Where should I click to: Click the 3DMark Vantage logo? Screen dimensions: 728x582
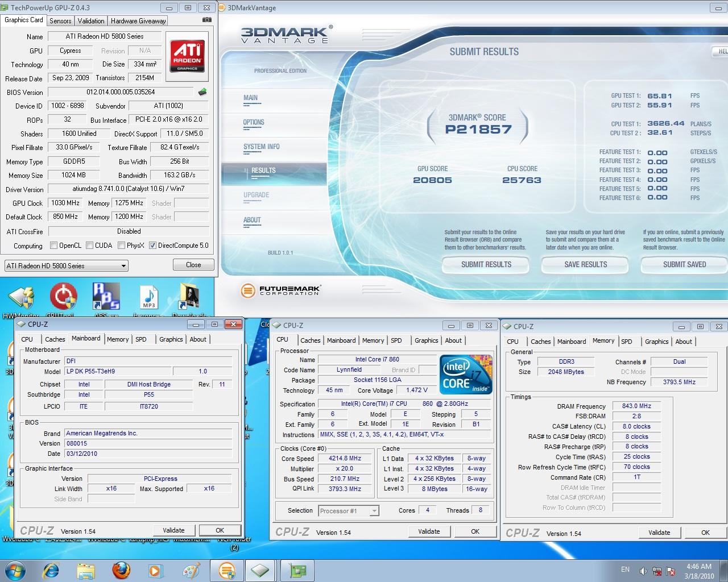click(x=286, y=35)
